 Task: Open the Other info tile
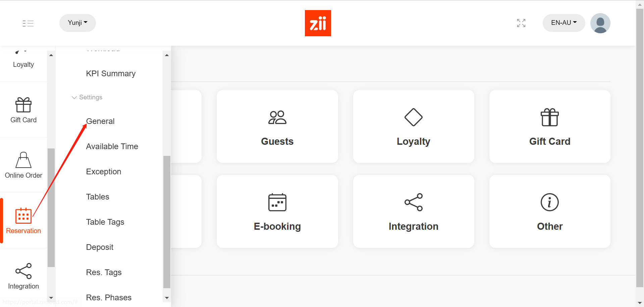(x=549, y=212)
